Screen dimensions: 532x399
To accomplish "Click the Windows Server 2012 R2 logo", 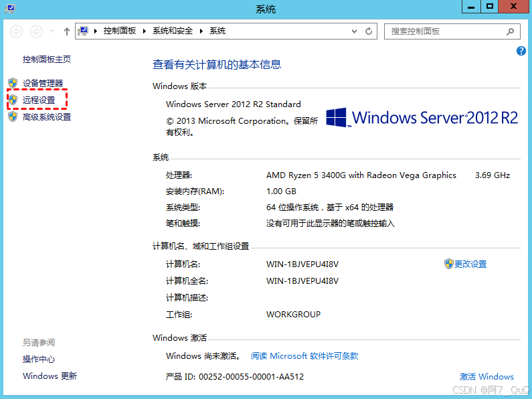I will (x=422, y=117).
